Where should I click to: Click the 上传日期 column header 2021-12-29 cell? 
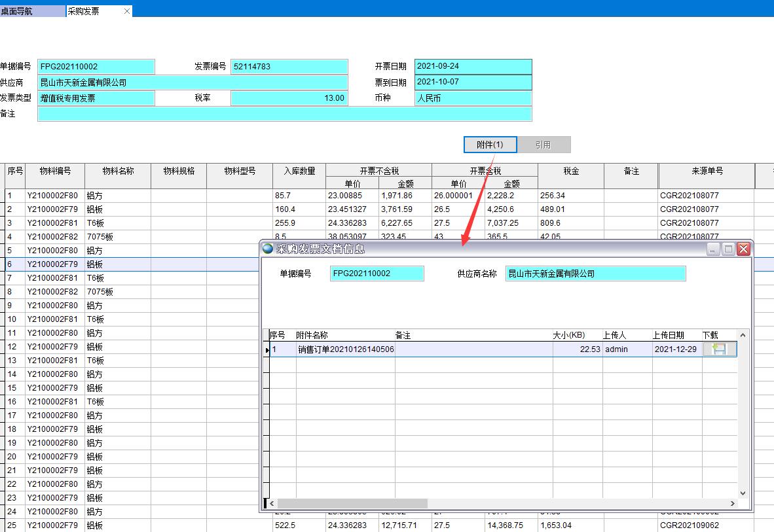point(676,349)
